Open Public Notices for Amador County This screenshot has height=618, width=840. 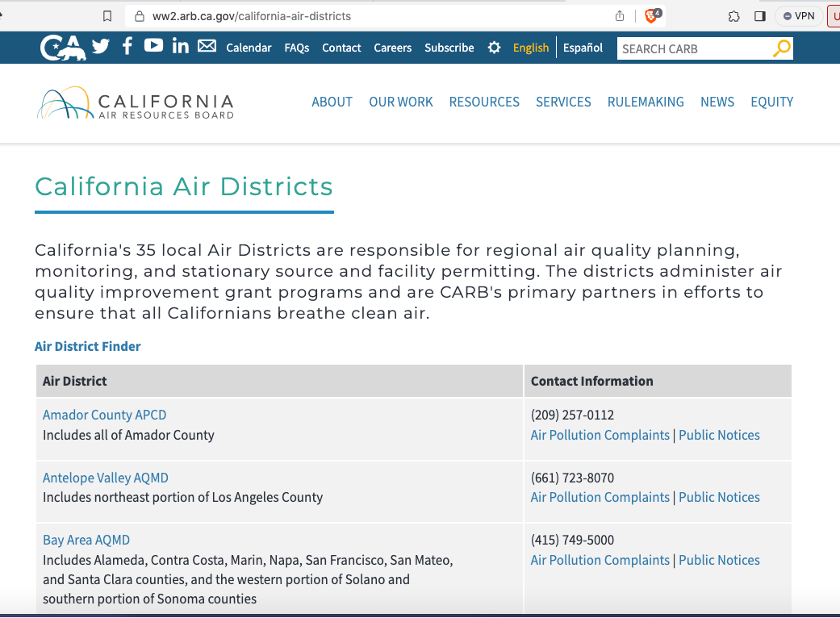[720, 435]
